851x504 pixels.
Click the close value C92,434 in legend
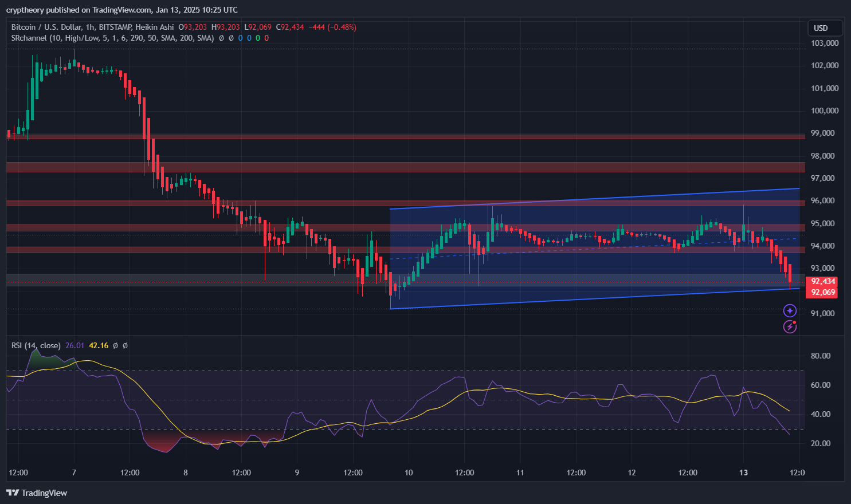pos(291,27)
